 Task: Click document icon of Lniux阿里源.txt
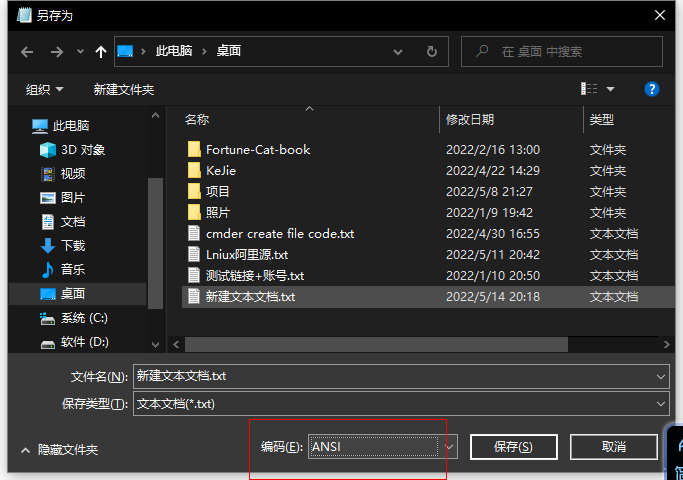(x=194, y=254)
